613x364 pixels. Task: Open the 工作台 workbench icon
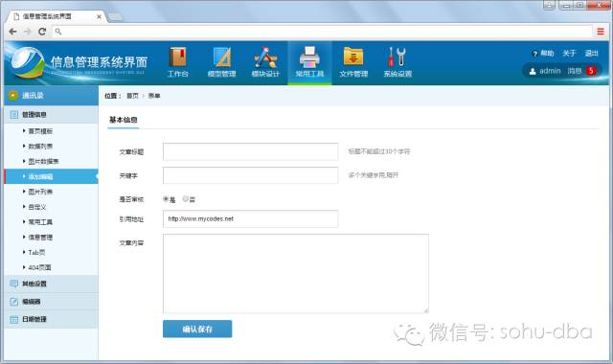(178, 57)
